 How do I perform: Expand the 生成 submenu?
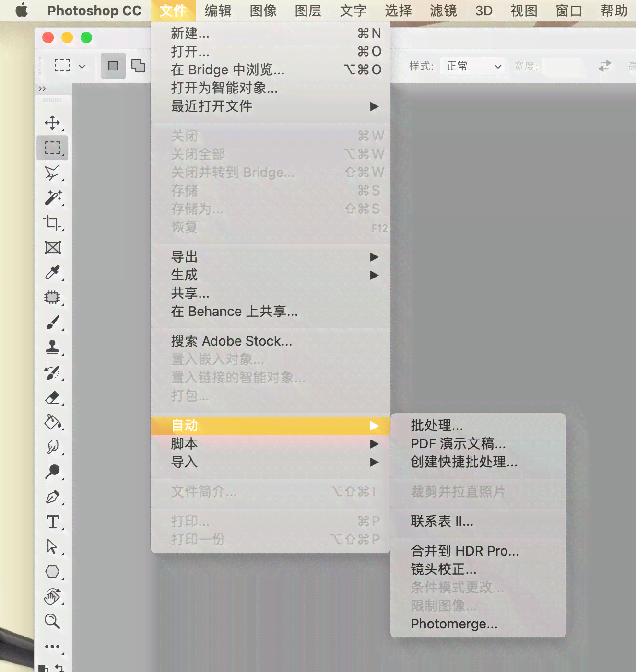(x=271, y=275)
